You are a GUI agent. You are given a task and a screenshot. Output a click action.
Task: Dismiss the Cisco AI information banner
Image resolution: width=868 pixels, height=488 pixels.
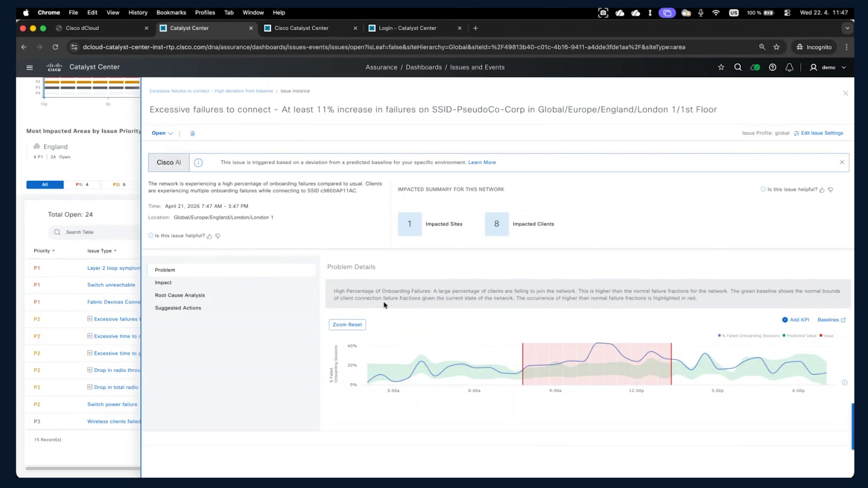tap(842, 162)
